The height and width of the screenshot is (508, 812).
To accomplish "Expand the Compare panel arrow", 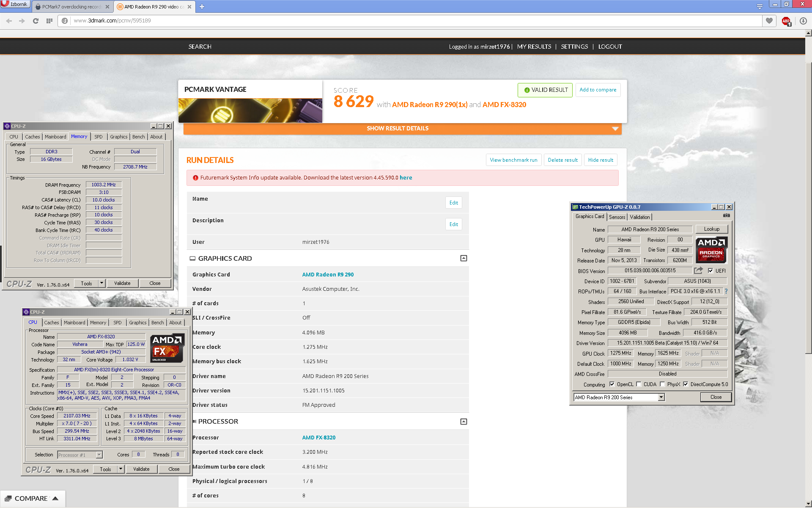I will [x=55, y=499].
